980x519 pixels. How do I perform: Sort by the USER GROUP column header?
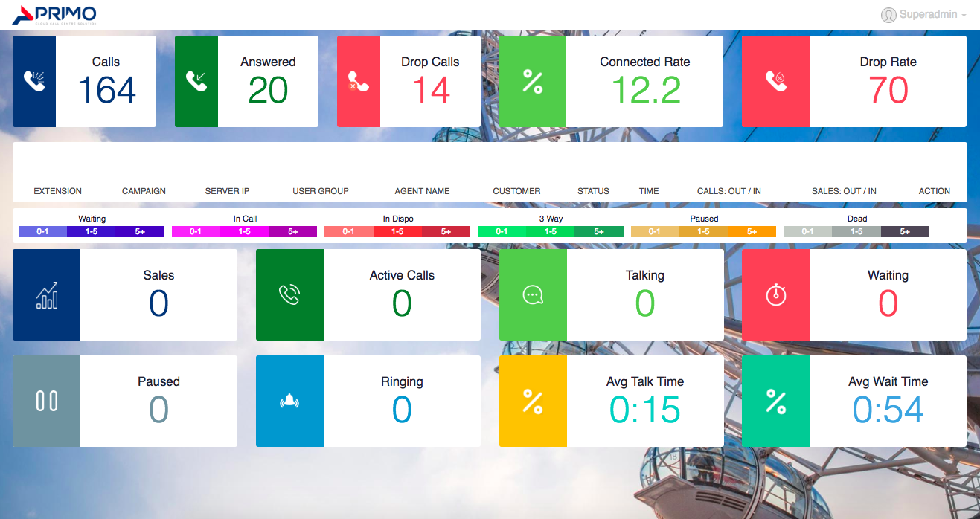coord(321,191)
